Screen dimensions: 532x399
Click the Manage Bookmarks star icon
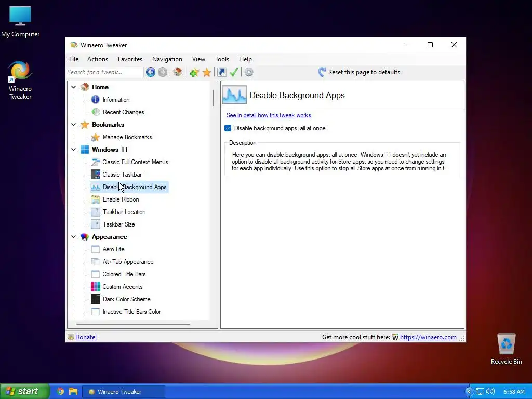[x=96, y=137]
